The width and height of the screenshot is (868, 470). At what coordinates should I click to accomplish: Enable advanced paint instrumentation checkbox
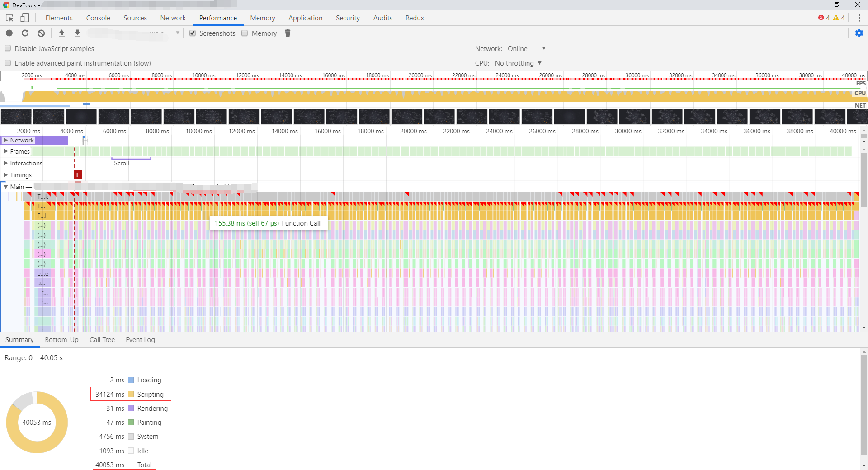tap(8, 63)
